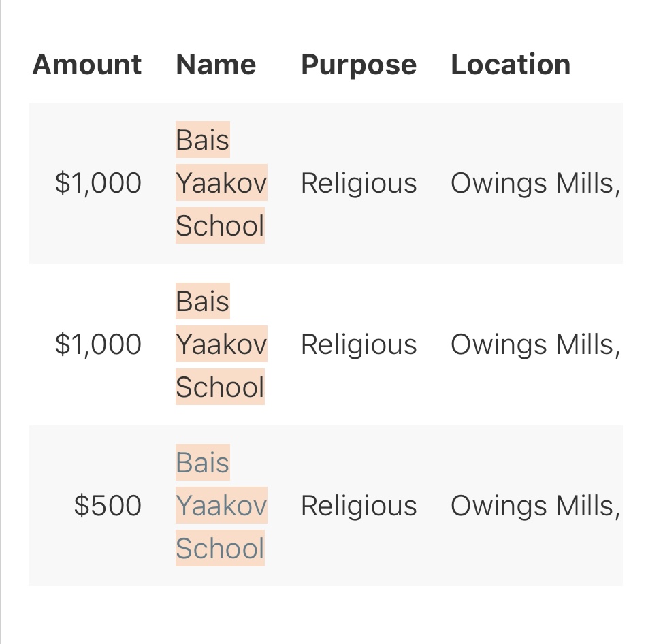Sort by the Amount column header
Screen dimensions: 646x644
pos(87,65)
